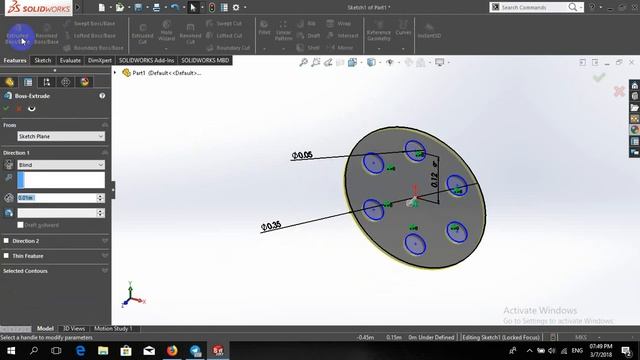Click the Print icon
The height and width of the screenshot is (360, 640).
click(x=156, y=7)
